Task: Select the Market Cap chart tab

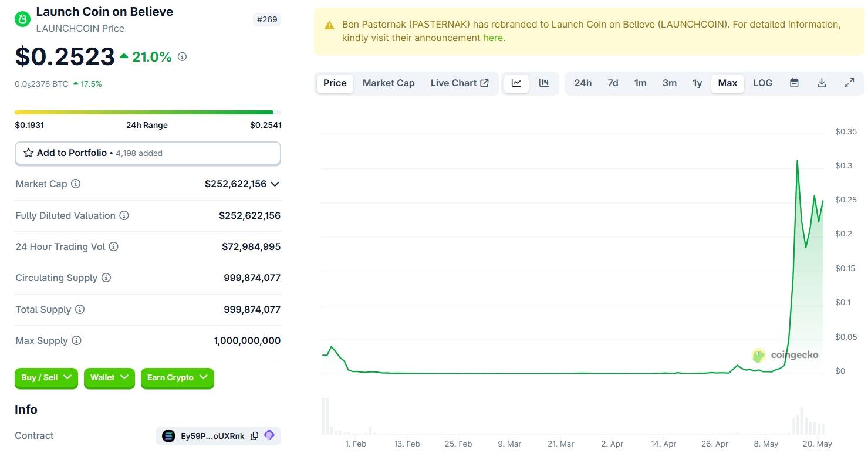Action: coord(389,83)
